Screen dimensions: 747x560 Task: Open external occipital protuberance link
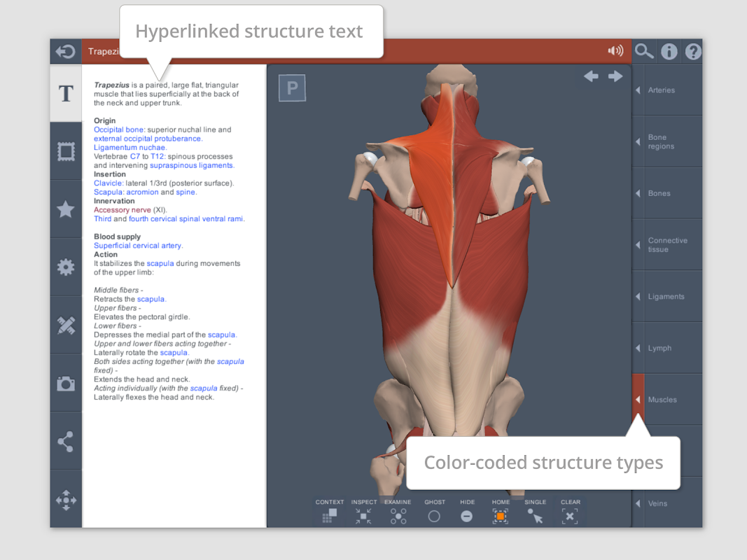pos(147,139)
